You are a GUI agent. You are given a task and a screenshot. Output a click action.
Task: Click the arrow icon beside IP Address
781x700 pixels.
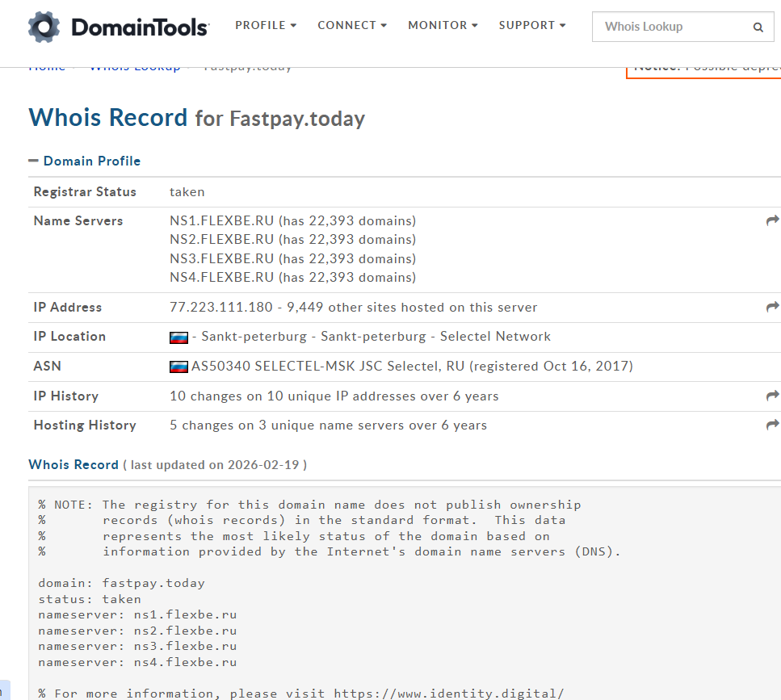click(x=772, y=307)
